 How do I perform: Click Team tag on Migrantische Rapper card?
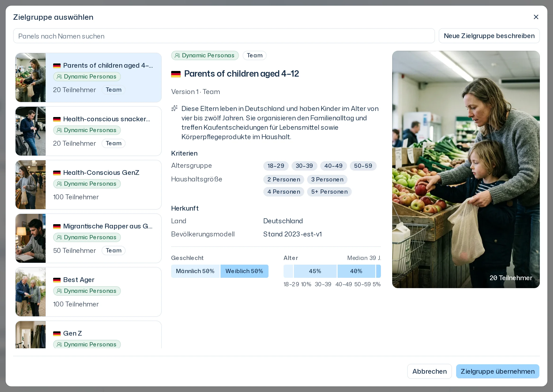114,250
